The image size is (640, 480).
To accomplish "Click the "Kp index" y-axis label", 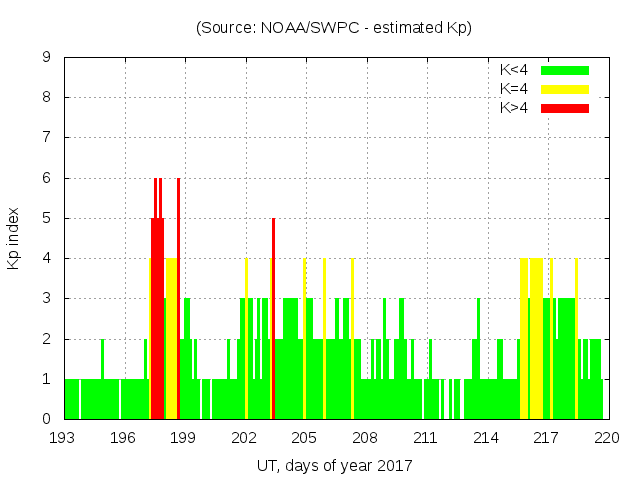I will [14, 238].
